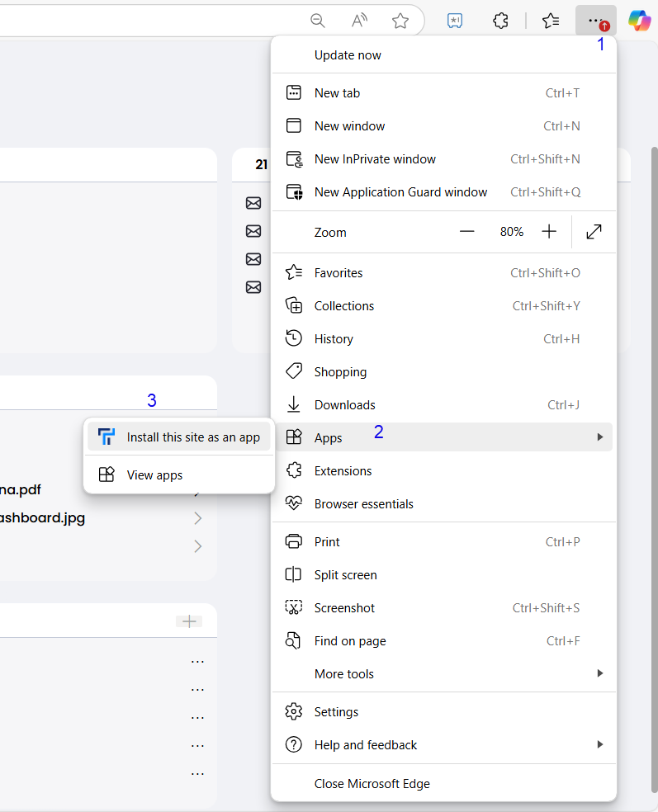Click the fourth envelope mail icon
Viewport: 658px width, 812px height.
point(253,287)
